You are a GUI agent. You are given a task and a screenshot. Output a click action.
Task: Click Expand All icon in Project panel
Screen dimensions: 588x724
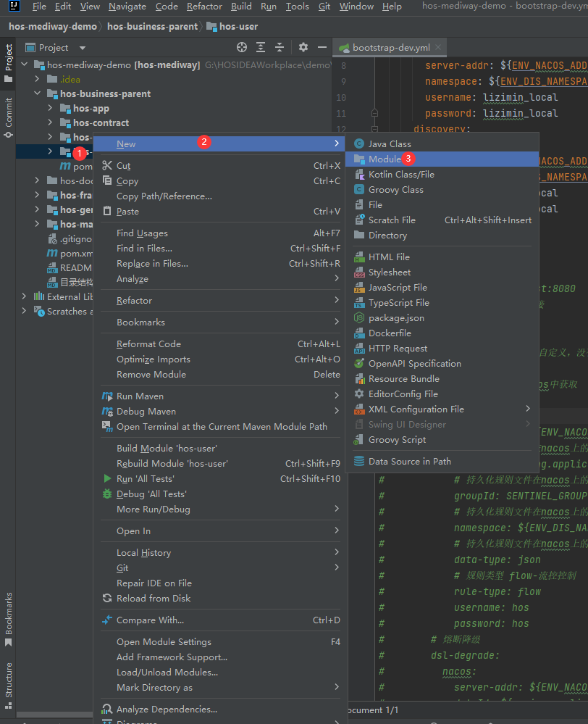261,47
